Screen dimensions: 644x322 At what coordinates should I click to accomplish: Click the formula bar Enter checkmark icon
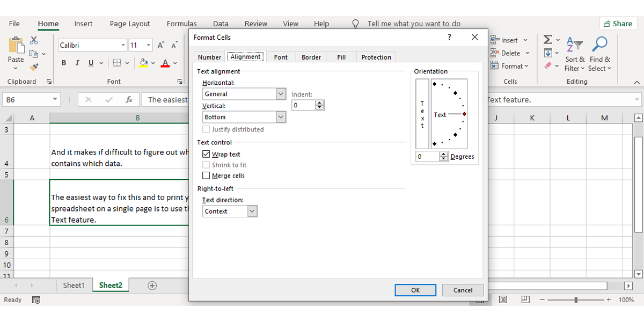coord(109,100)
